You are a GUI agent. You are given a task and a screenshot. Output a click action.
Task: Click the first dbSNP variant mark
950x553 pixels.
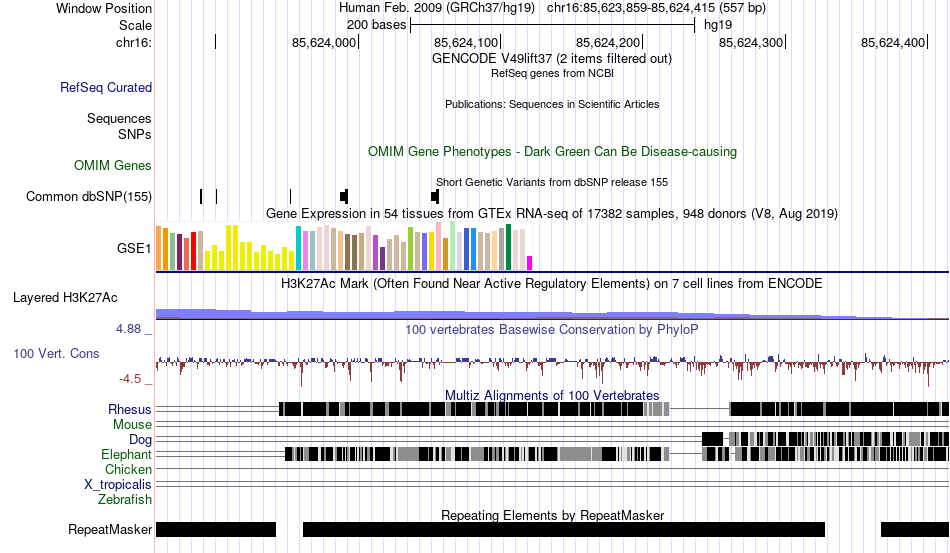tap(201, 196)
